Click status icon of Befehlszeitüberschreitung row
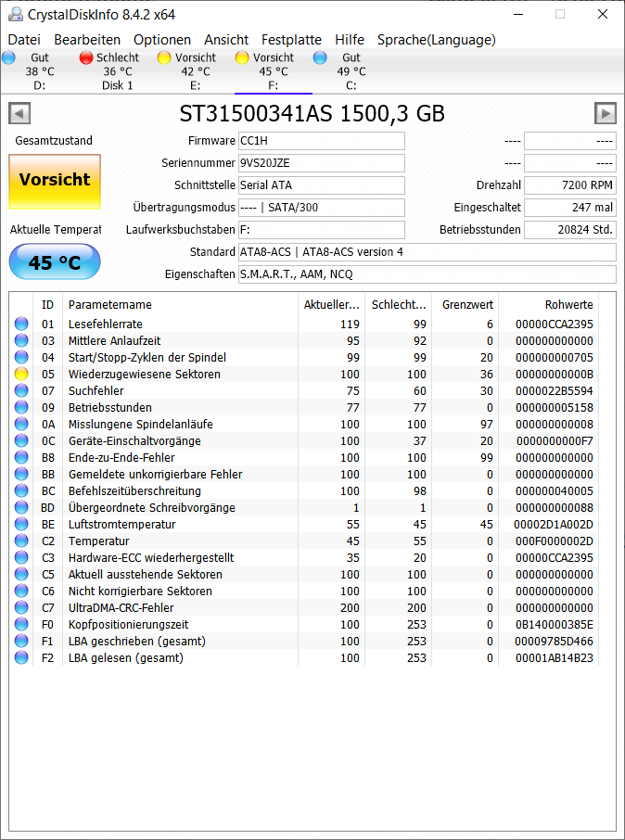This screenshot has height=840, width=625. (21, 490)
